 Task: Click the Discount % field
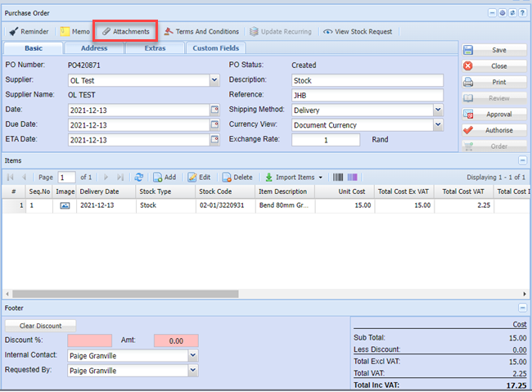[x=90, y=340]
